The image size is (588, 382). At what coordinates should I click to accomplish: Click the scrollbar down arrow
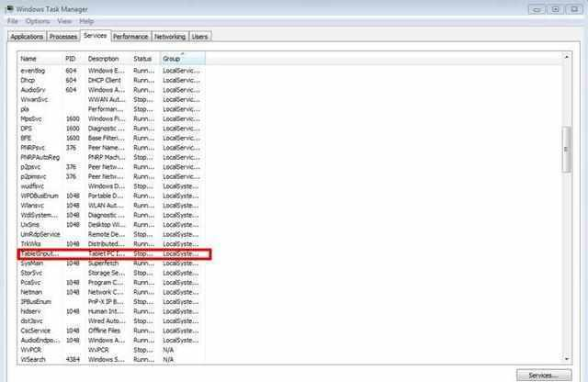tap(566, 359)
